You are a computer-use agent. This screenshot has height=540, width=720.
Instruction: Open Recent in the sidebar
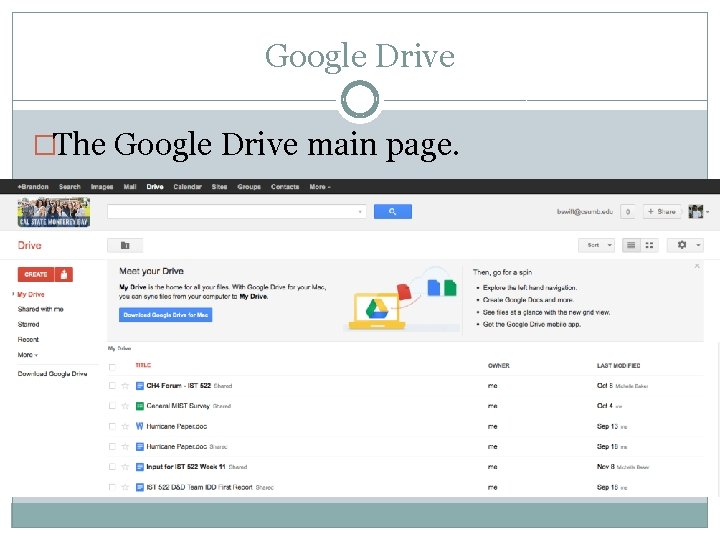tap(28, 340)
